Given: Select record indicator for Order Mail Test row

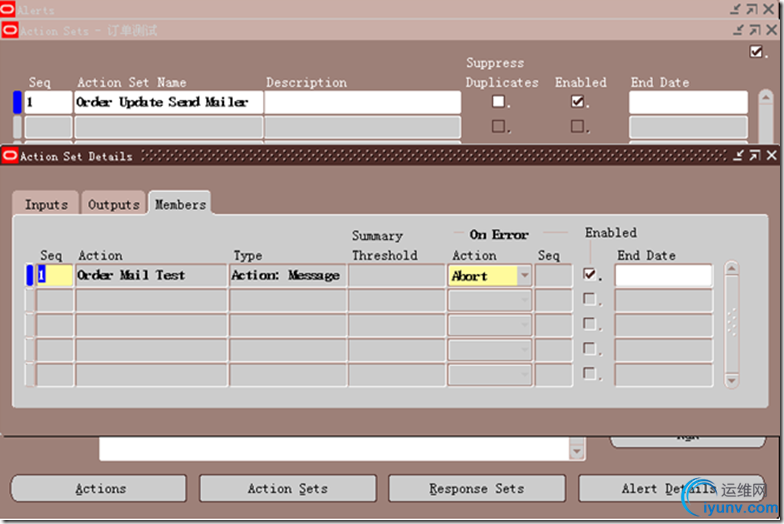Looking at the screenshot, I should point(30,276).
